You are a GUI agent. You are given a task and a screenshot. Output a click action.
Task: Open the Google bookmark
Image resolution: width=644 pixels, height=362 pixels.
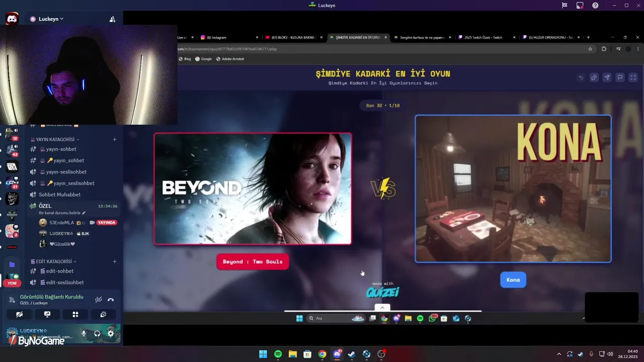tap(204, 59)
